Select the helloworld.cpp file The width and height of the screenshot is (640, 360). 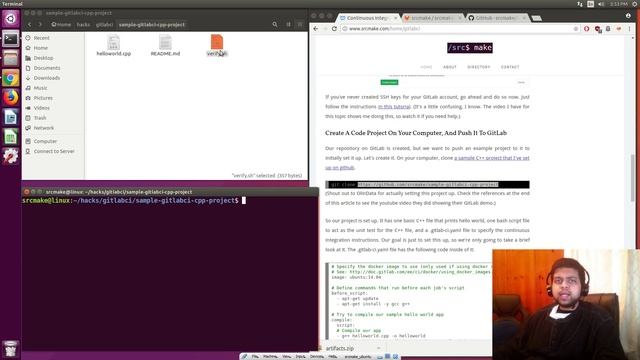pyautogui.click(x=113, y=45)
